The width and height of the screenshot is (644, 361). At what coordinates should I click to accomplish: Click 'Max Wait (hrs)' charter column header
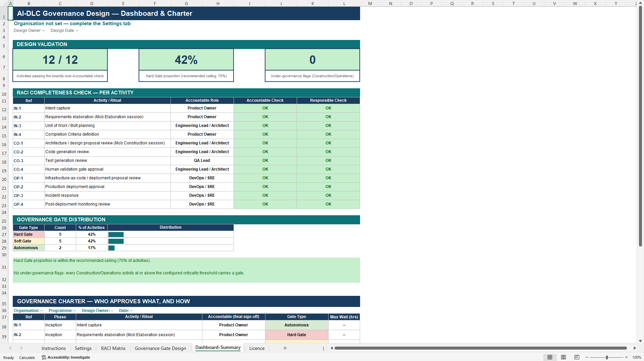(x=344, y=317)
